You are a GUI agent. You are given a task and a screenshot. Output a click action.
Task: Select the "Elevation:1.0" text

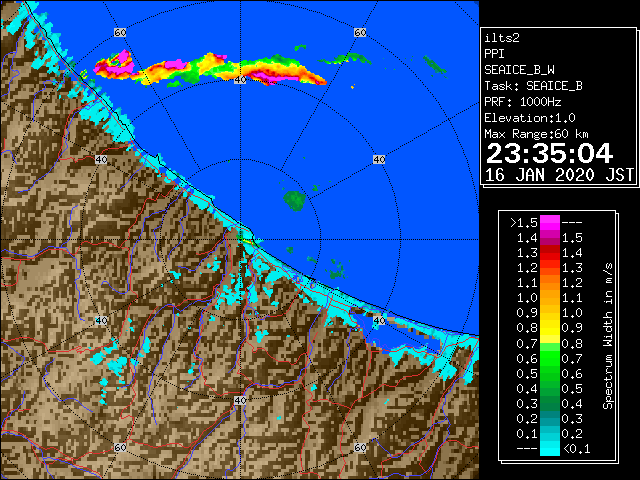530,118
